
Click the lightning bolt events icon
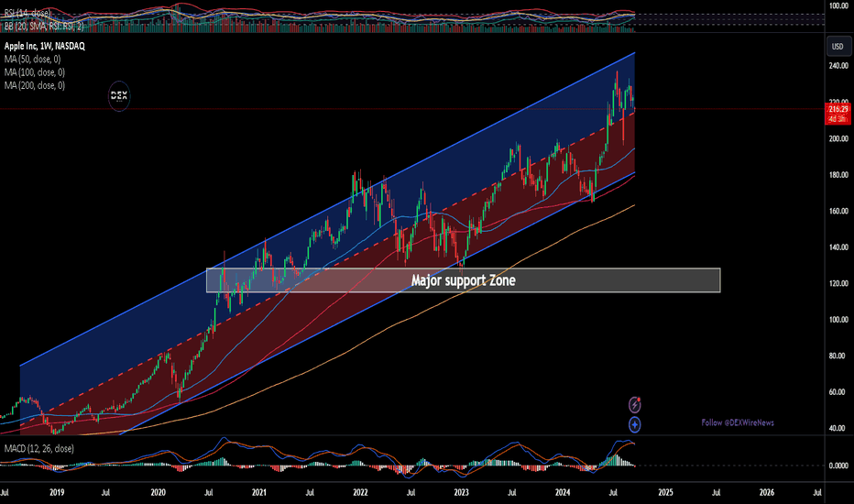(x=635, y=405)
